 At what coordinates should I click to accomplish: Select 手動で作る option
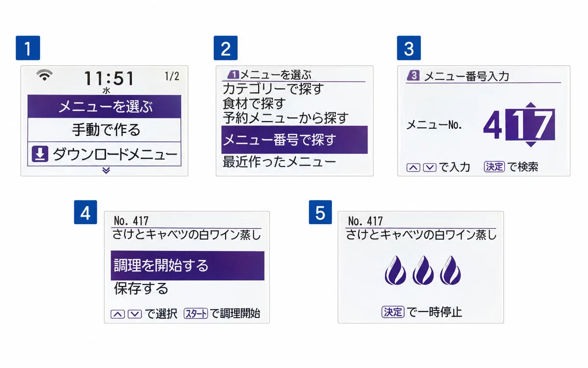pos(105,130)
